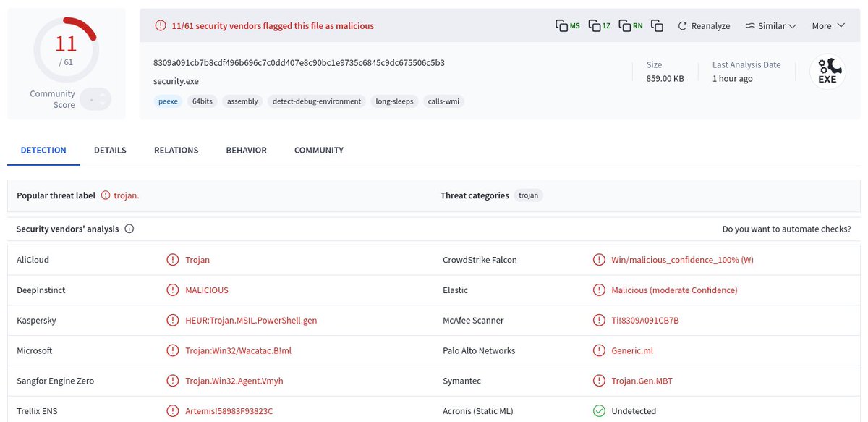Viewport: 868px width, 422px height.
Task: Click the Reanalyze button
Action: [704, 25]
